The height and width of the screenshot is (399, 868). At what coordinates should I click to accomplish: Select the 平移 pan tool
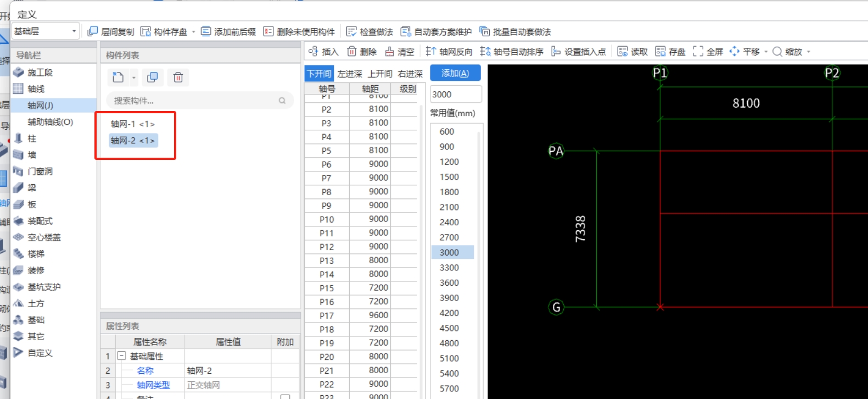tap(744, 52)
